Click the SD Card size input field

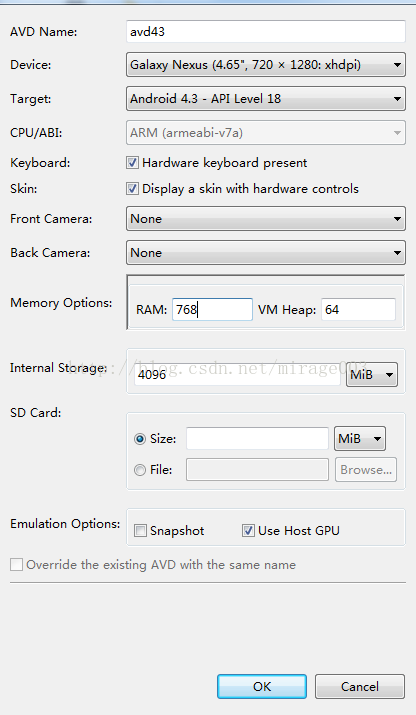click(x=257, y=439)
